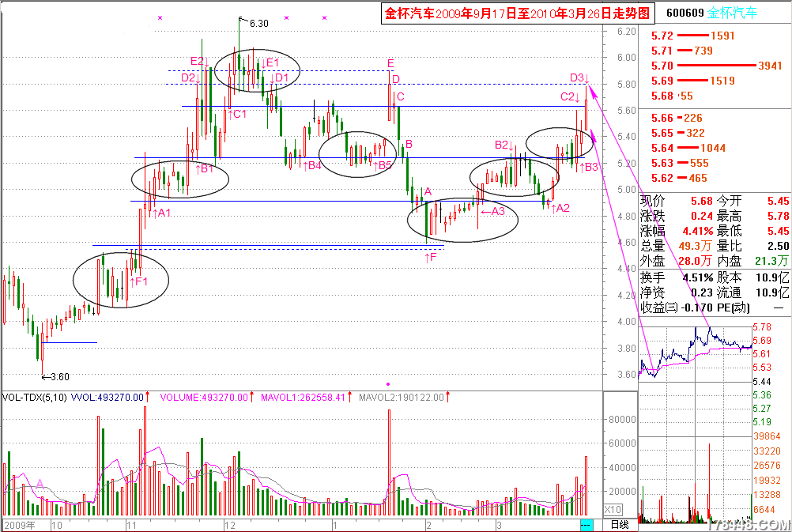Click the 换手 value 4.51%

tap(698, 277)
